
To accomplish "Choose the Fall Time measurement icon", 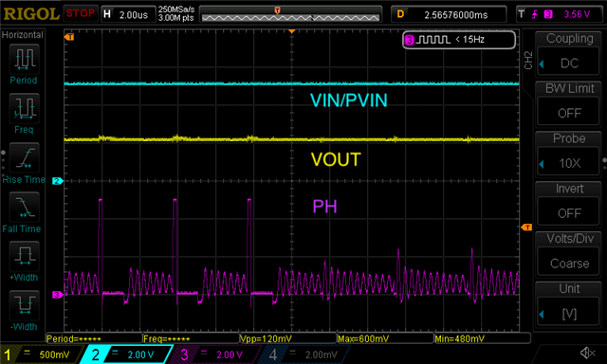I will tap(24, 207).
